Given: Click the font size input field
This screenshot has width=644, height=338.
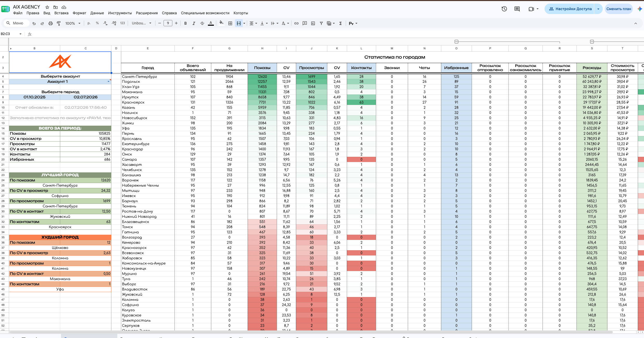Looking at the screenshot, I should [x=168, y=23].
